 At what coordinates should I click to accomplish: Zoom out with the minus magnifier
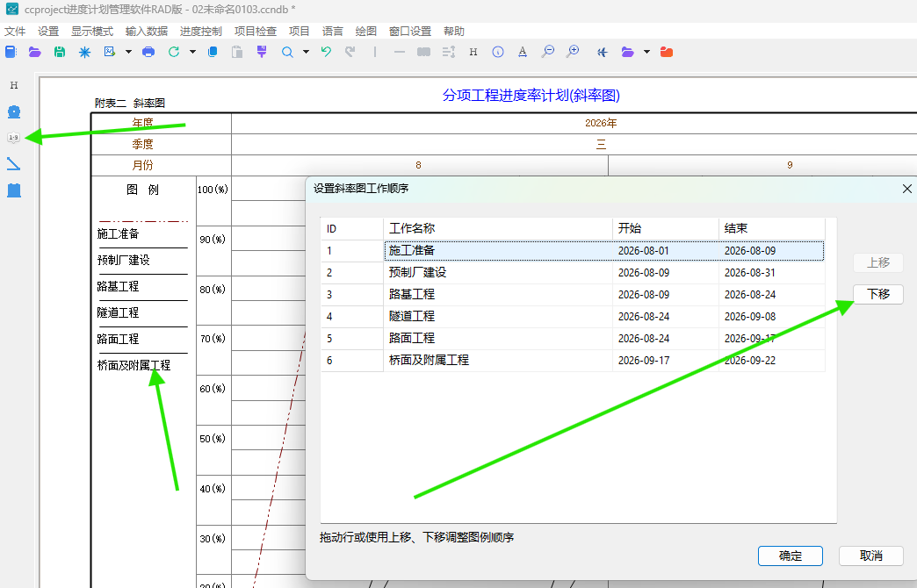point(547,52)
